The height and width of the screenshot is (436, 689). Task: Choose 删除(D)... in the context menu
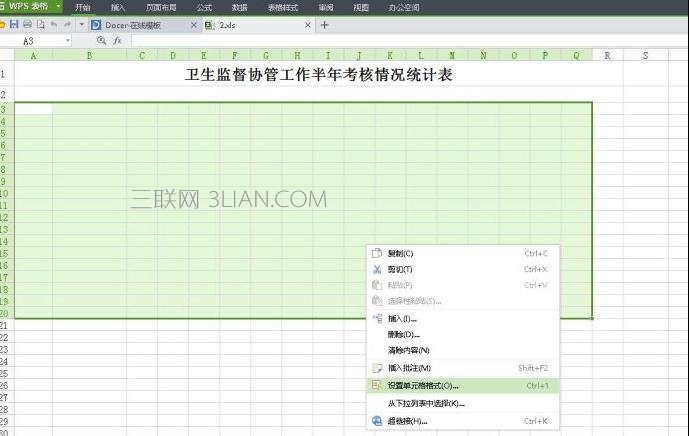click(x=463, y=334)
